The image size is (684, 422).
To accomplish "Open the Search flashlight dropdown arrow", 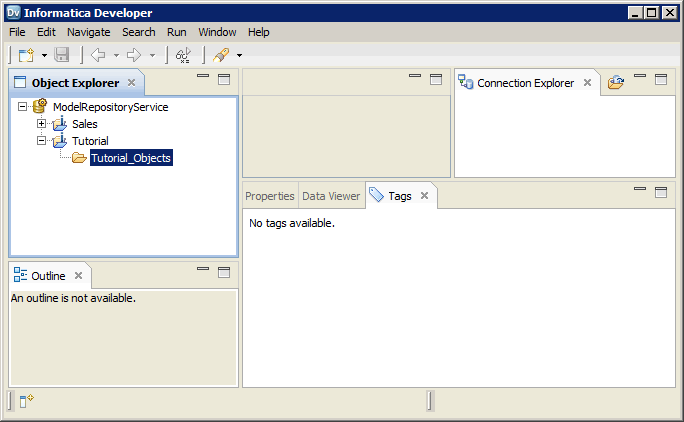I will [239, 55].
